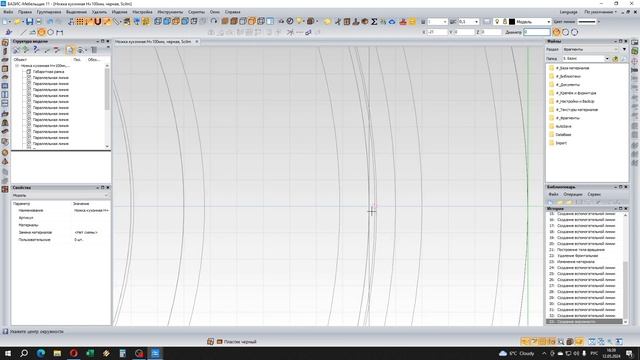Open the Настройка menu
Image resolution: width=640 pixels, height=360 pixels.
click(x=142, y=12)
